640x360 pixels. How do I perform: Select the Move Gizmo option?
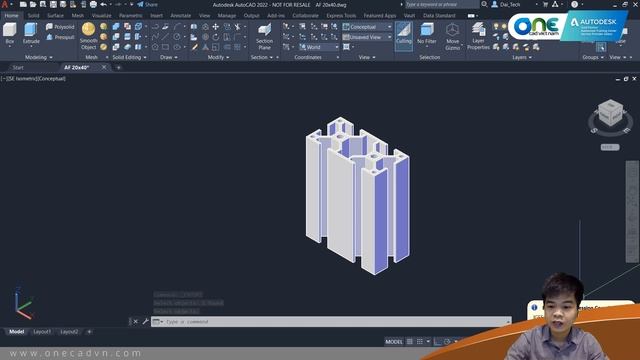click(452, 36)
